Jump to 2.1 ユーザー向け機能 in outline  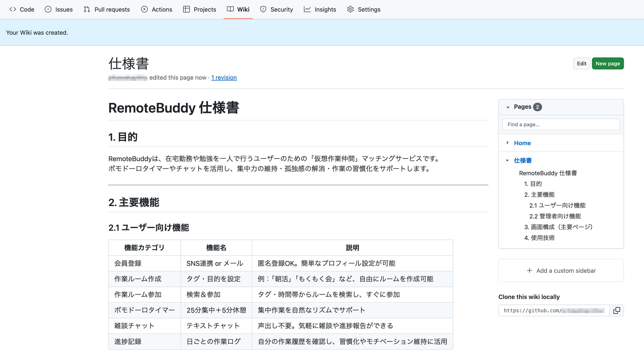pyautogui.click(x=557, y=205)
